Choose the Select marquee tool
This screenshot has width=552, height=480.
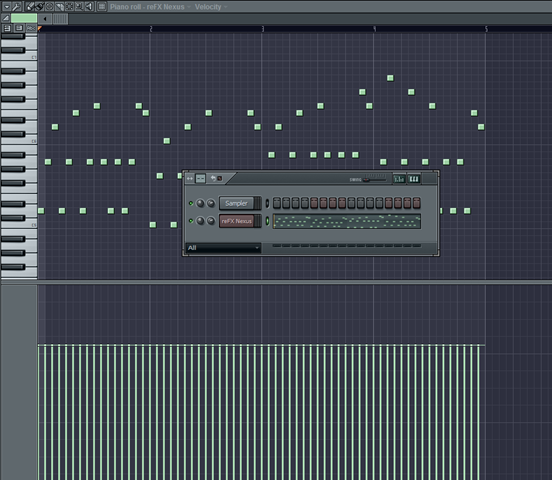(x=69, y=6)
